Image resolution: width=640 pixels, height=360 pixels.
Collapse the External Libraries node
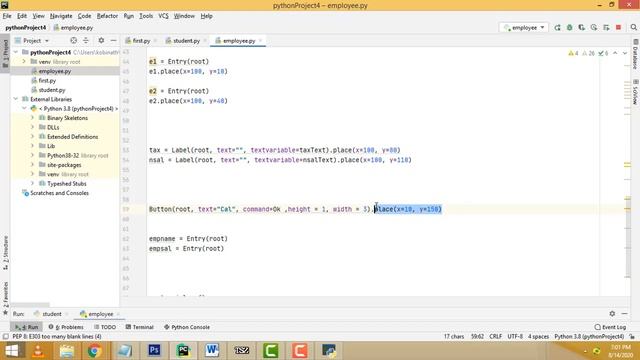[x=16, y=99]
